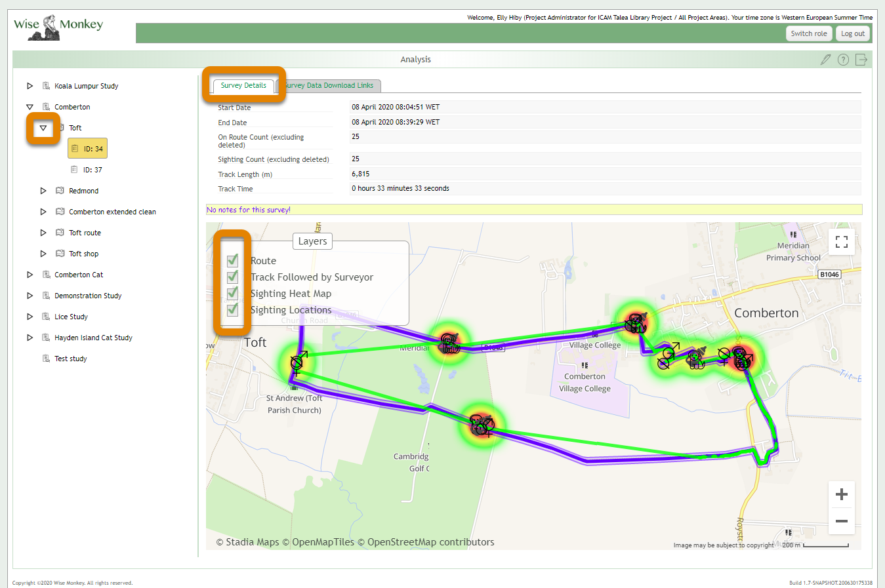Expand the Redmond node

(x=43, y=191)
